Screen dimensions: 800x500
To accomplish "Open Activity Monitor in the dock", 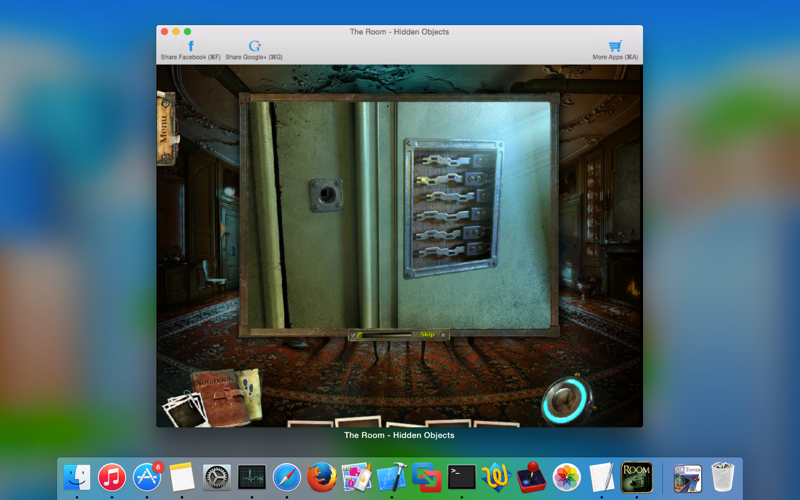I will tap(252, 478).
